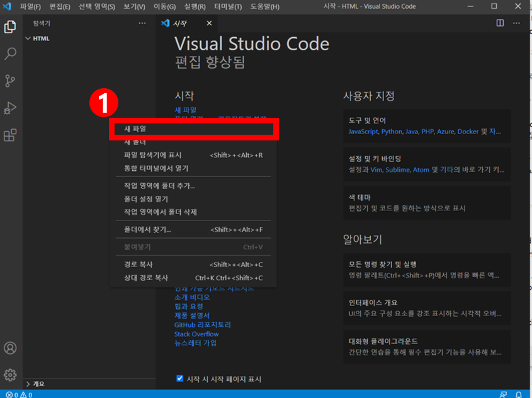
Task: Open the Manage gear icon
Action: (x=10, y=375)
